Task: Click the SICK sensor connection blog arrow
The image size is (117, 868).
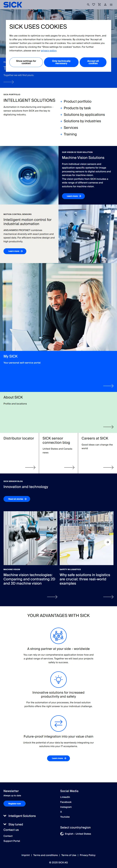Action: (69, 467)
